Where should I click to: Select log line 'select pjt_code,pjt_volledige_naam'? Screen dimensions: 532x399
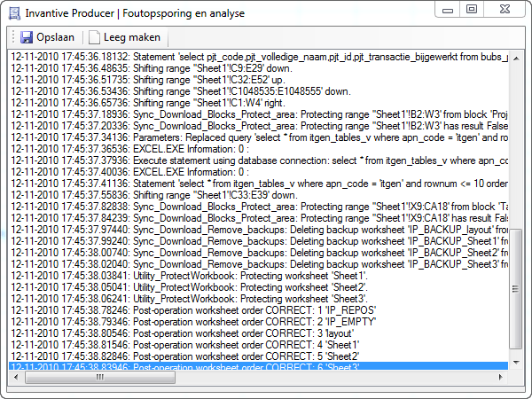pos(259,57)
